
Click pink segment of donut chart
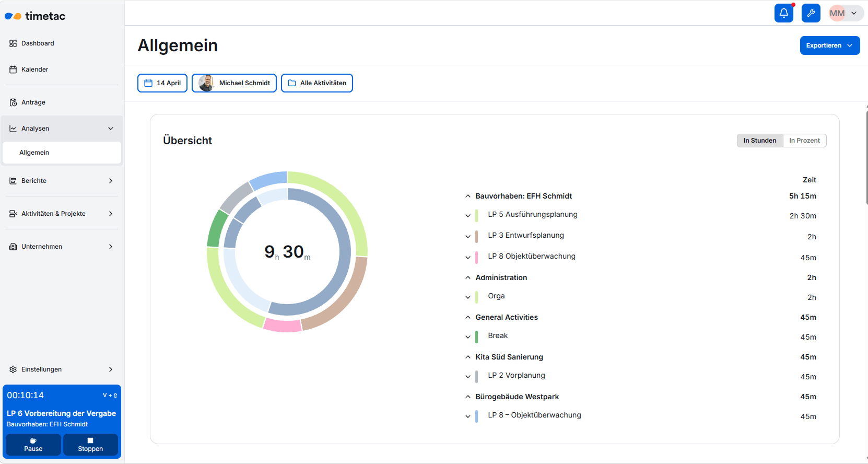click(283, 326)
